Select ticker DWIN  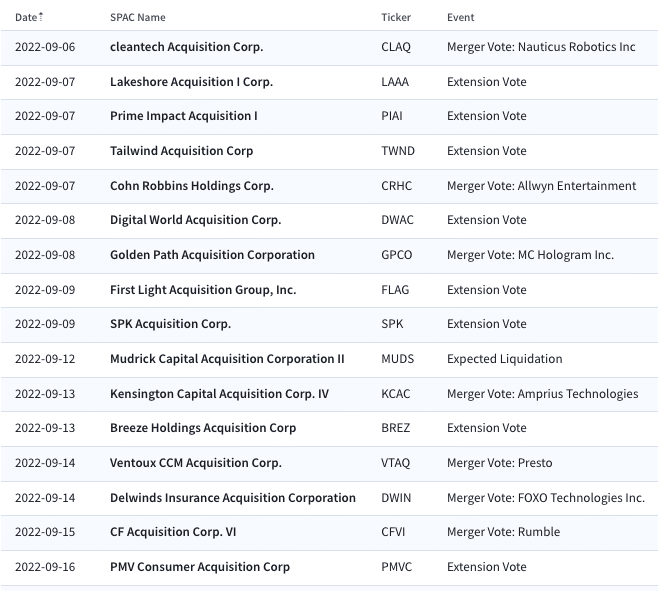(396, 498)
